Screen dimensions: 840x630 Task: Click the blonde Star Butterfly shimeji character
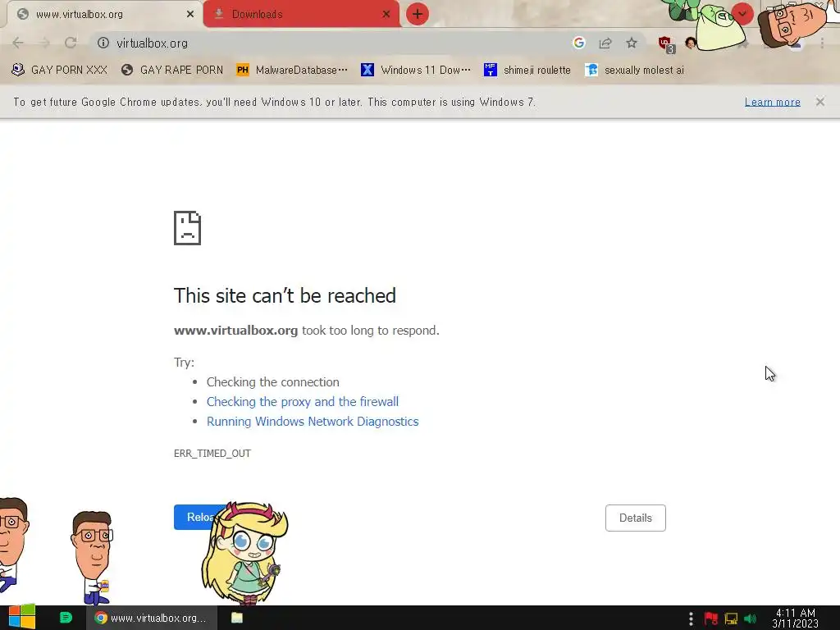244,554
